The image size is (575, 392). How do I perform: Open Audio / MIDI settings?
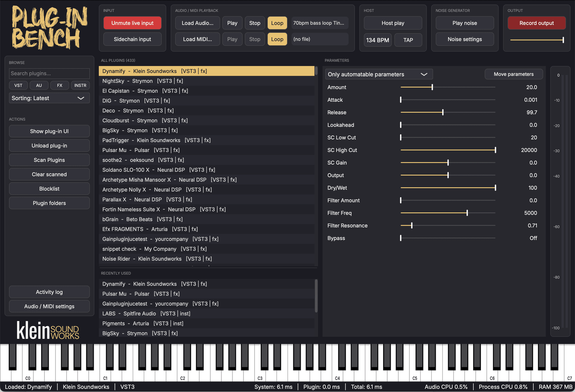pyautogui.click(x=49, y=306)
